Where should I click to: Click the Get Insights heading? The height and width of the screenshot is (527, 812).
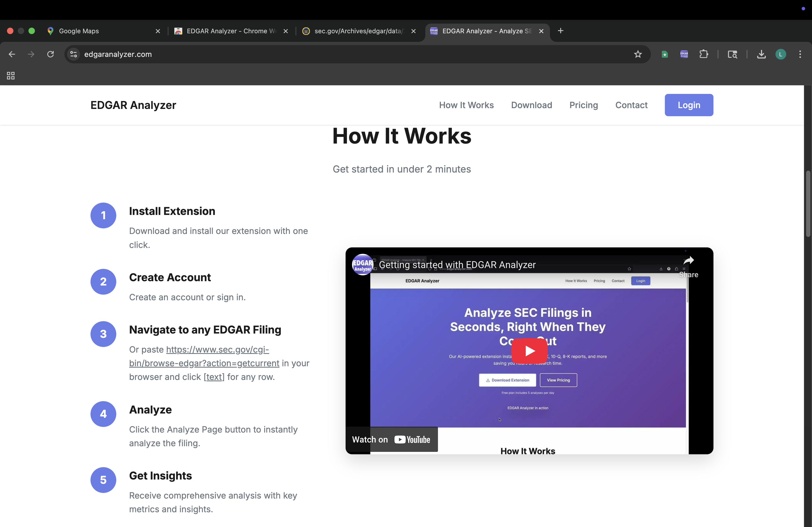(160, 476)
